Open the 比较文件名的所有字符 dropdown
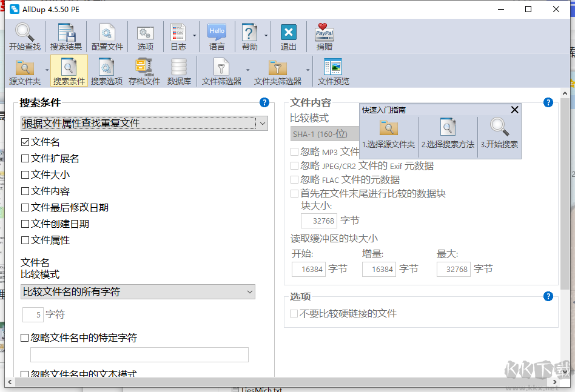Screen dimensions: 575x392 [x=250, y=291]
